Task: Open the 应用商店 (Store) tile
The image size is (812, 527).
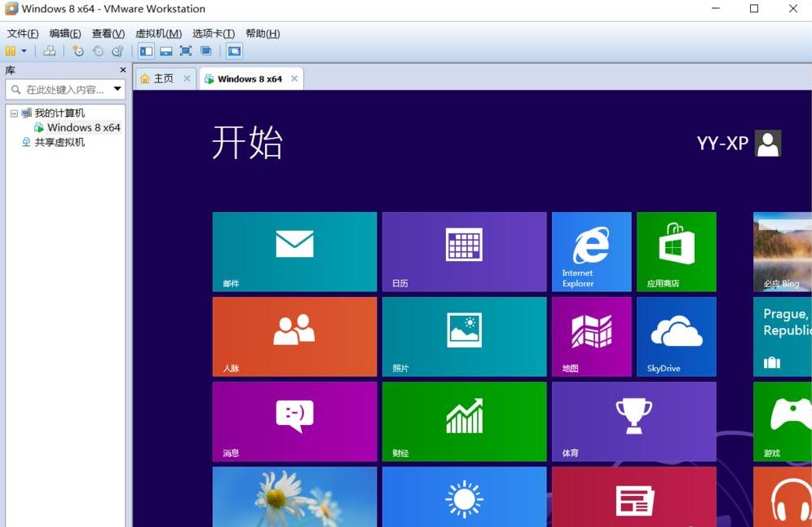Action: (676, 251)
